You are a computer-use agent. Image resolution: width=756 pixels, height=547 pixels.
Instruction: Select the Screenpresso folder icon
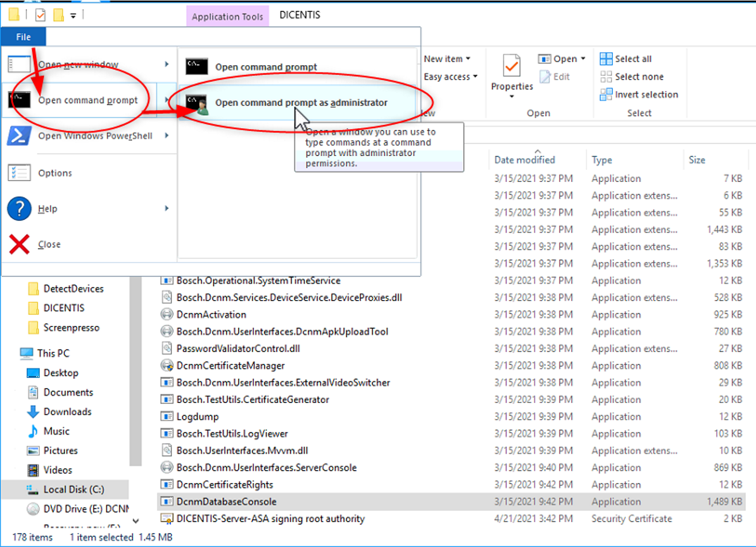33,328
